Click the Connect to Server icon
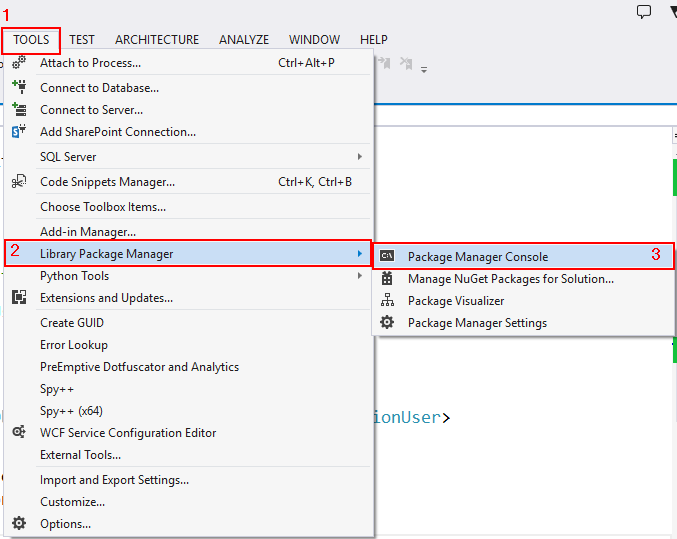This screenshot has height=539, width=677. (x=19, y=110)
